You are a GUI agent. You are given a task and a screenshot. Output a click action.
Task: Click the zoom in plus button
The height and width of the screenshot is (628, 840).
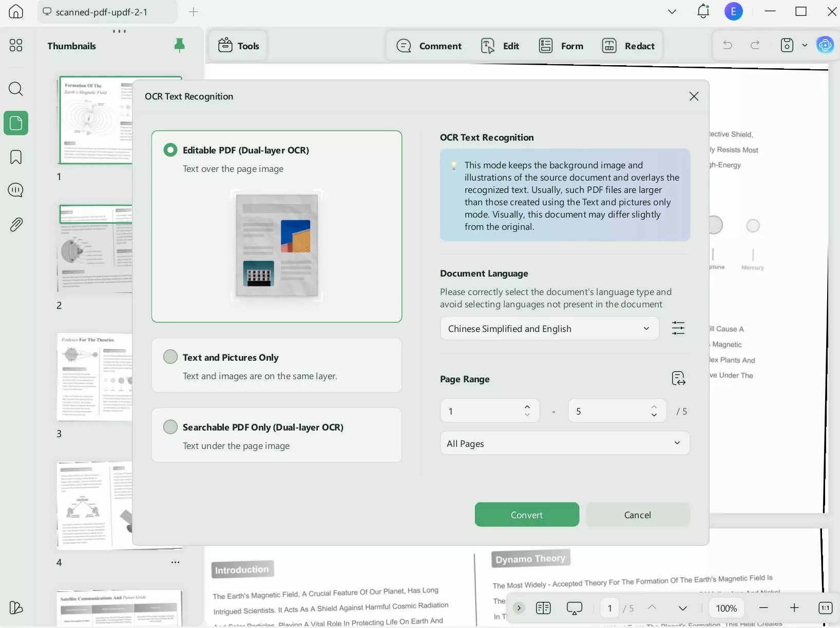click(794, 608)
